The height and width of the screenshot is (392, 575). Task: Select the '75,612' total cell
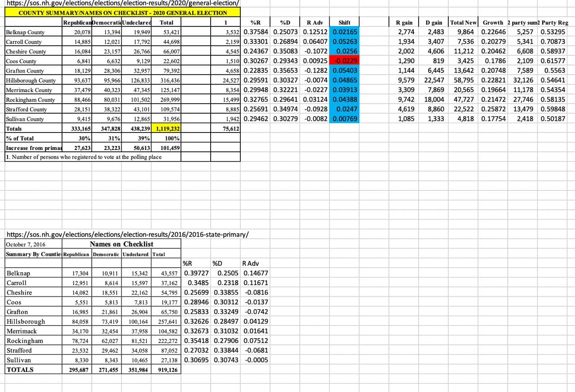[x=226, y=128]
